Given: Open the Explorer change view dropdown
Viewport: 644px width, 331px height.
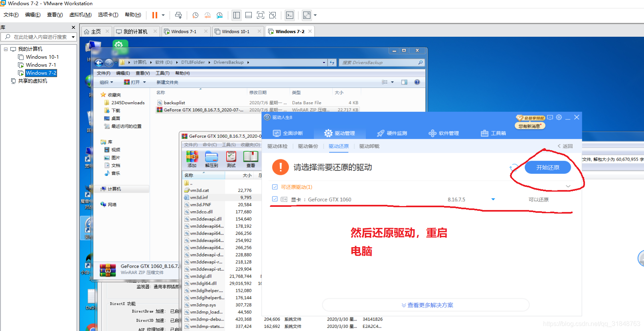Looking at the screenshot, I should pyautogui.click(x=392, y=82).
